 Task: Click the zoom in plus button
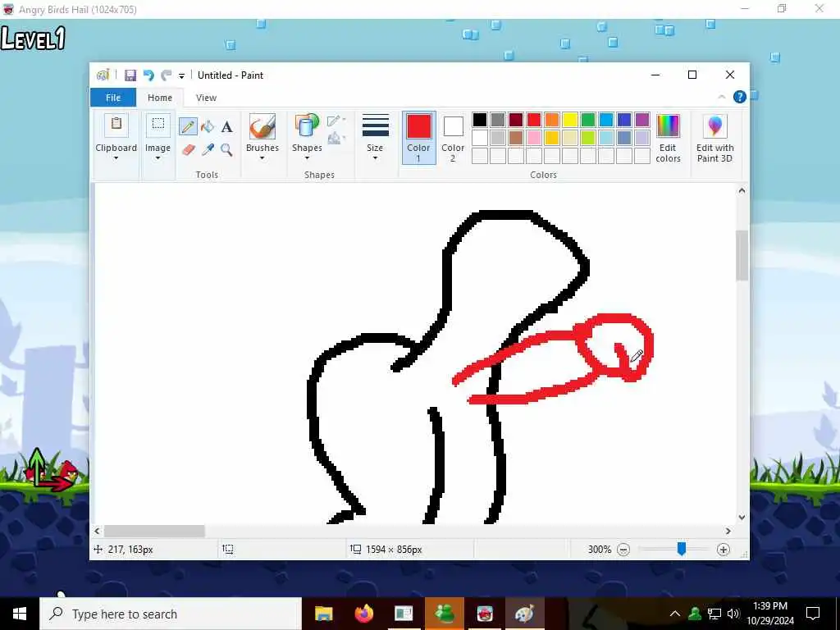pyautogui.click(x=724, y=550)
